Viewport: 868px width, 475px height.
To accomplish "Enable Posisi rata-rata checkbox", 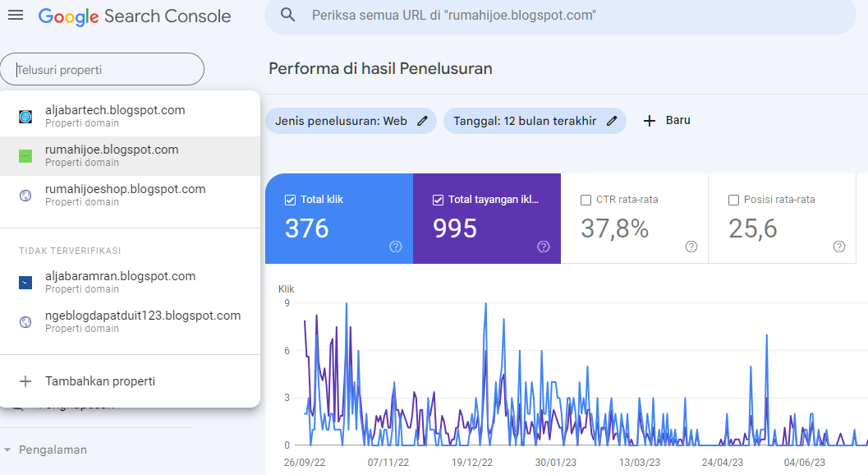I will pos(733,200).
